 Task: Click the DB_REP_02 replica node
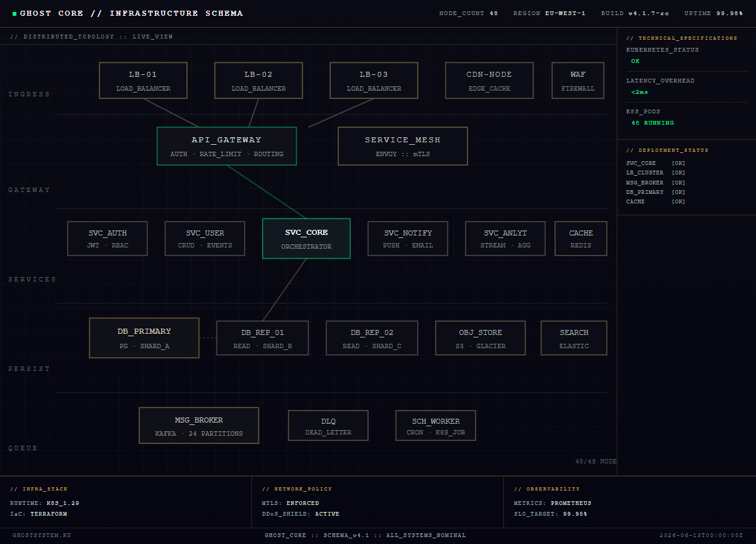(372, 338)
